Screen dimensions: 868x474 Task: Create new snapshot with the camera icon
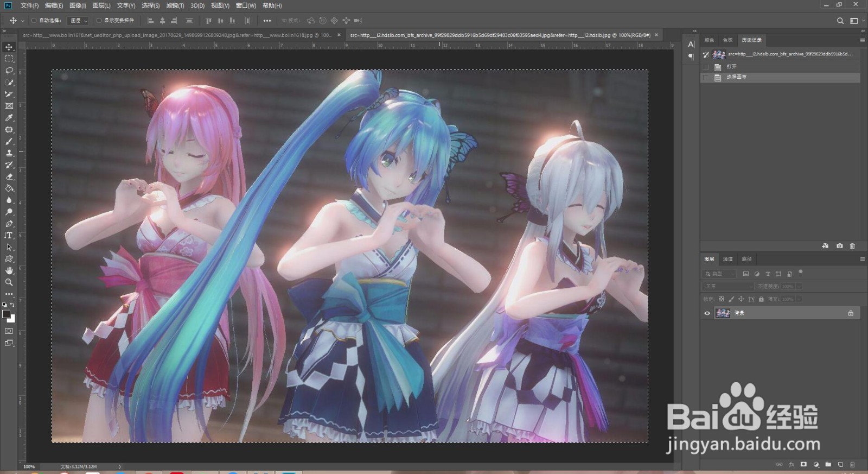tap(840, 246)
